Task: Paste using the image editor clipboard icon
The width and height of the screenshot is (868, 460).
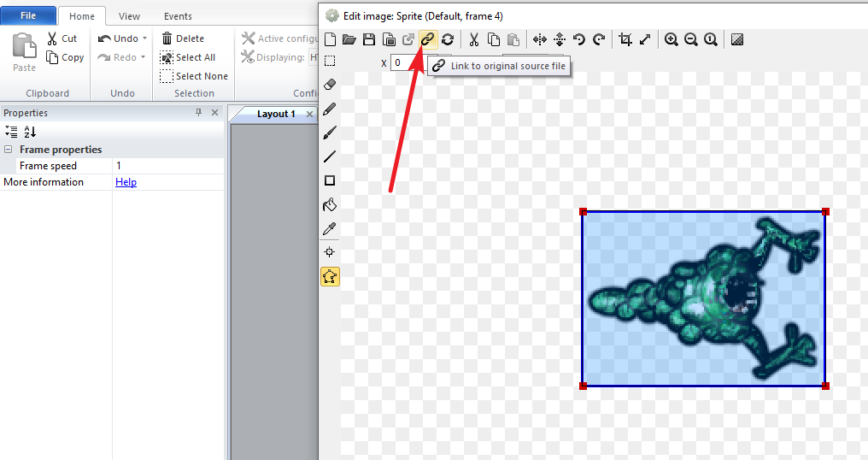Action: point(513,39)
